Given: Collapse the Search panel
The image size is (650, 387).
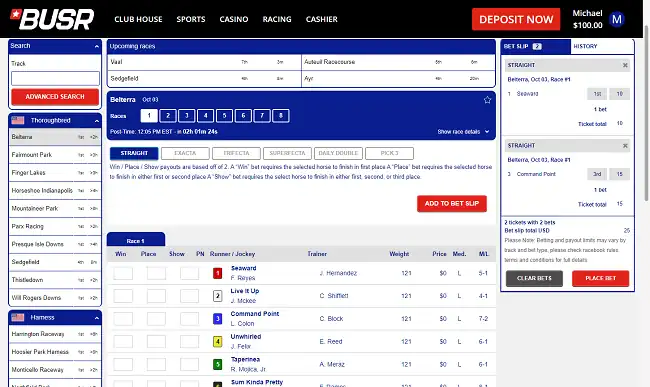Looking at the screenshot, I should pos(97,46).
